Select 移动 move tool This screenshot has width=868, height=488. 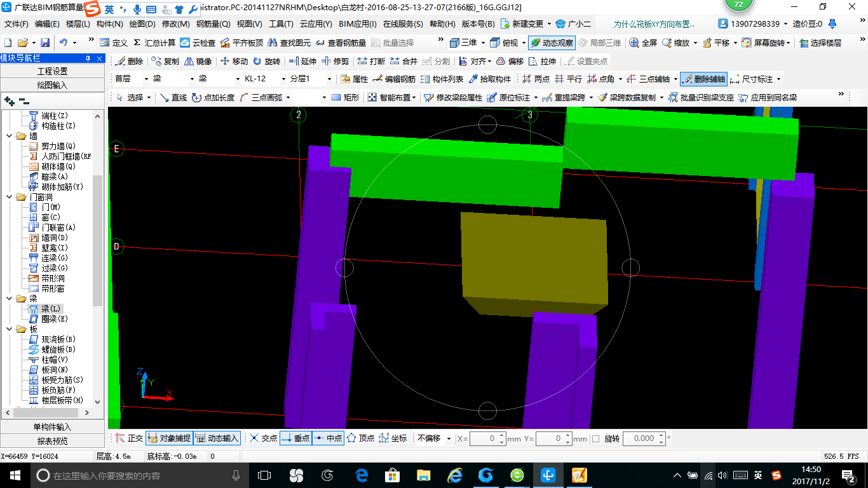234,61
